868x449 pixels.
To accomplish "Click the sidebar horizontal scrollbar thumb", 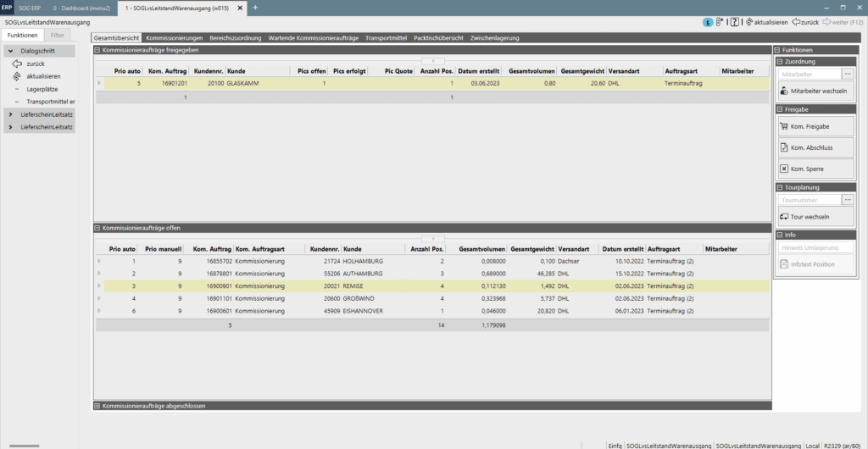I will pyautogui.click(x=24, y=445).
